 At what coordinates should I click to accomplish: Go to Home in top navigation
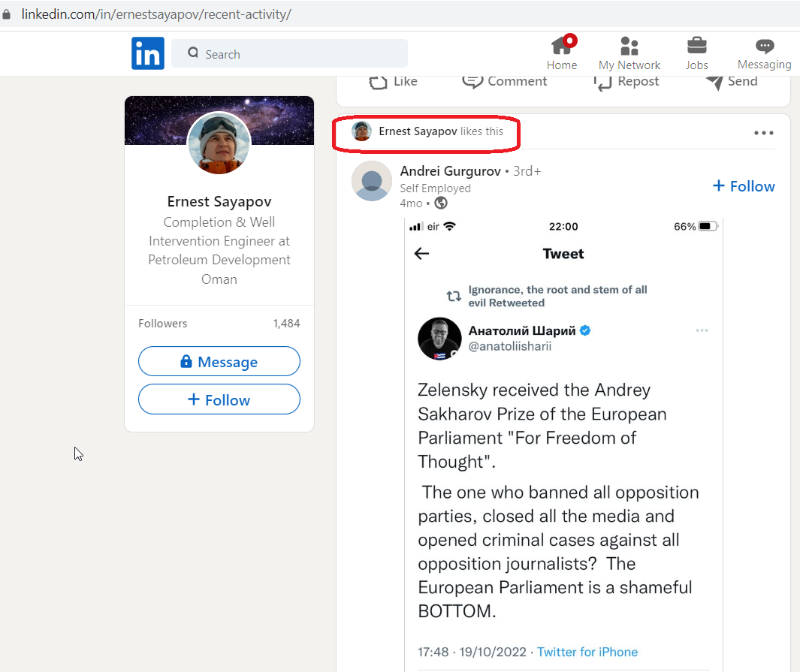click(562, 53)
